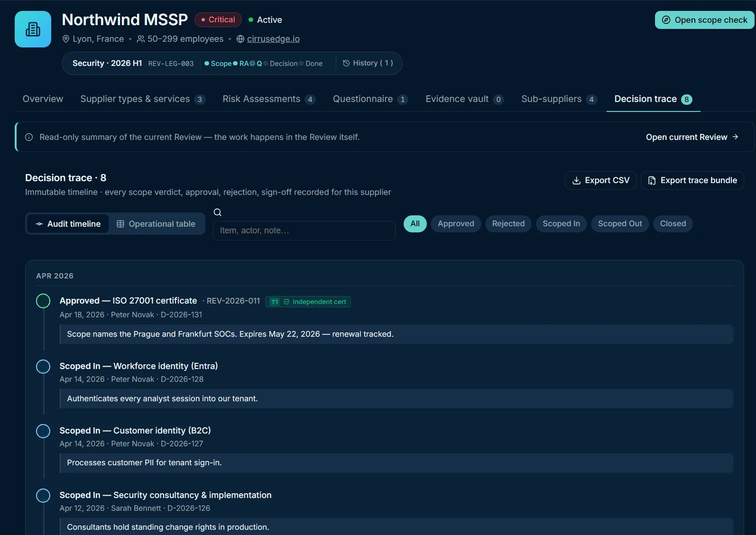This screenshot has height=535, width=756.
Task: Click the REV-2026-011 reference
Action: [233, 301]
